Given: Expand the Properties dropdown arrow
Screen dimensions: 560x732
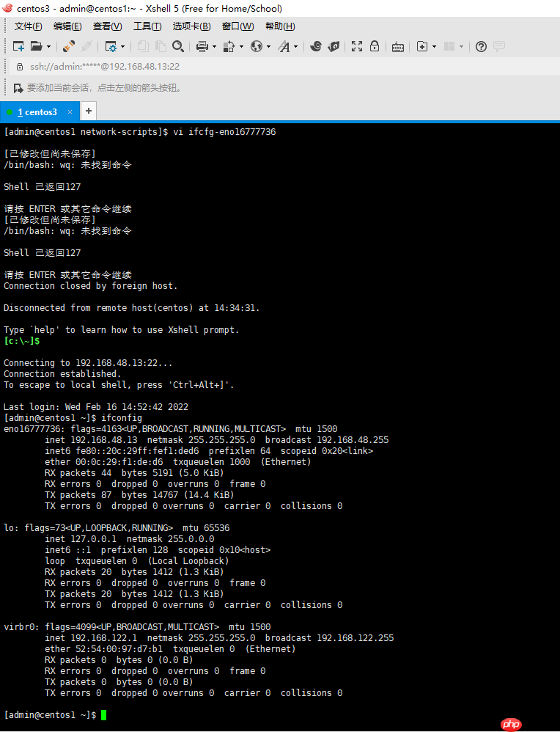Looking at the screenshot, I should (122, 46).
